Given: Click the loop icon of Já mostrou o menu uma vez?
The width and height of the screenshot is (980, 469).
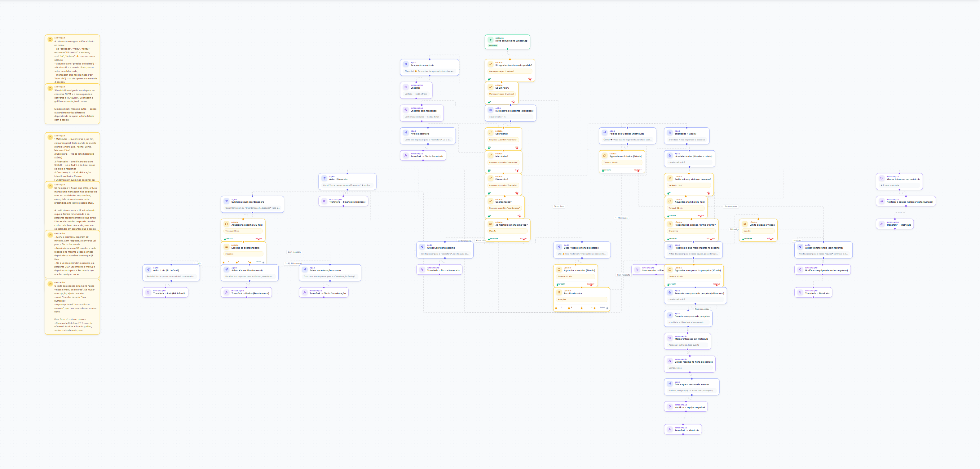Looking at the screenshot, I should pos(490,224).
